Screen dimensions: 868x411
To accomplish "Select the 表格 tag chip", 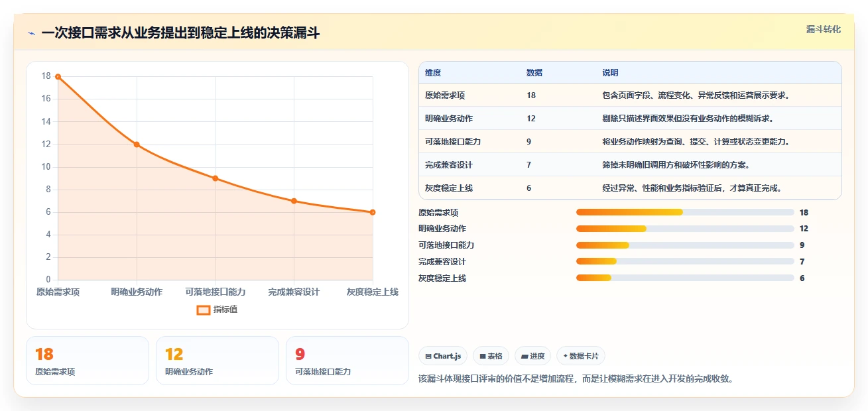I will (x=491, y=356).
